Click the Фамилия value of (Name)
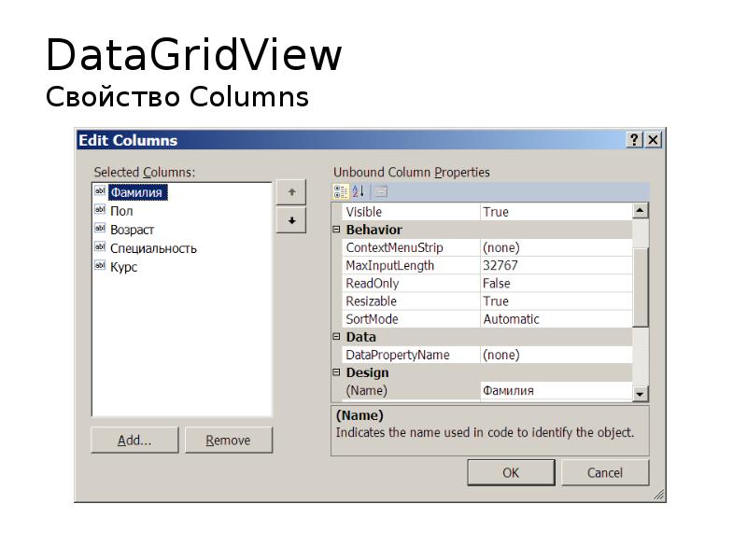Viewport: 747px width, 560px height. tap(556, 390)
